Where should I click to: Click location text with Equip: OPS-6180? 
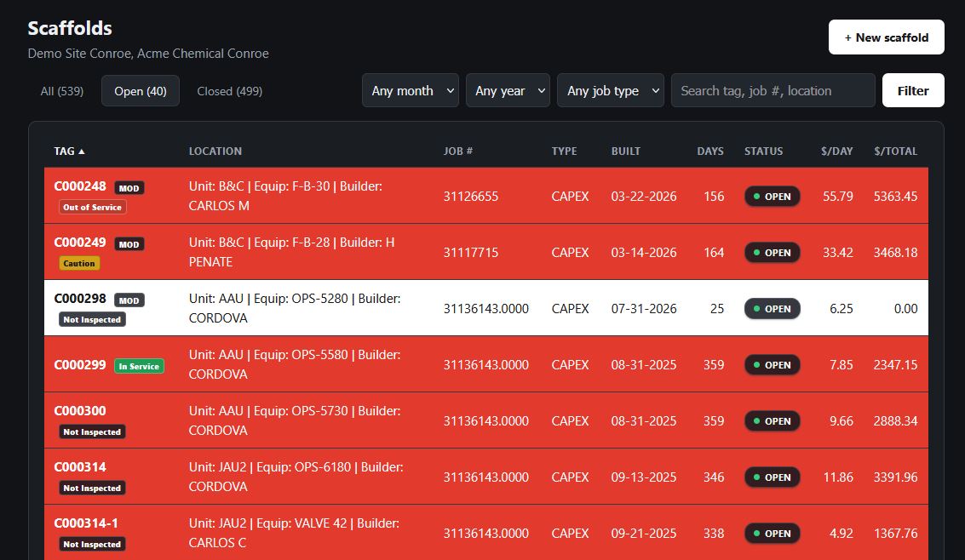[x=296, y=477]
